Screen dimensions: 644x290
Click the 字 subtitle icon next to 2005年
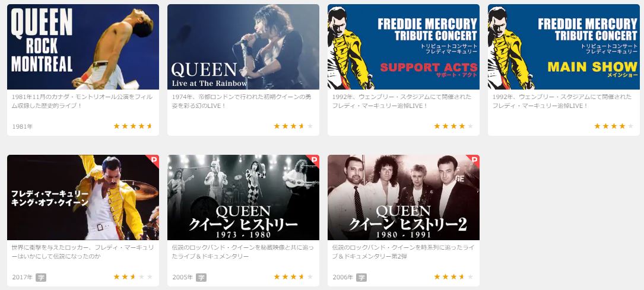click(x=201, y=278)
